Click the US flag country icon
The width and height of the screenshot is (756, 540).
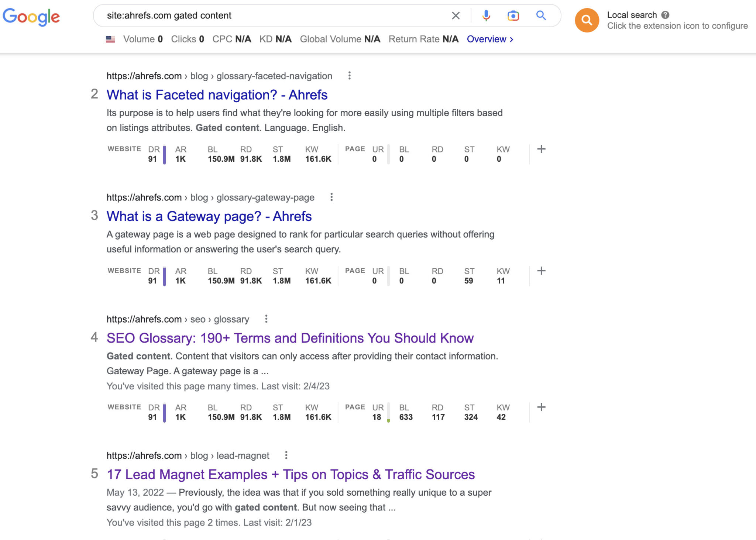(x=110, y=39)
